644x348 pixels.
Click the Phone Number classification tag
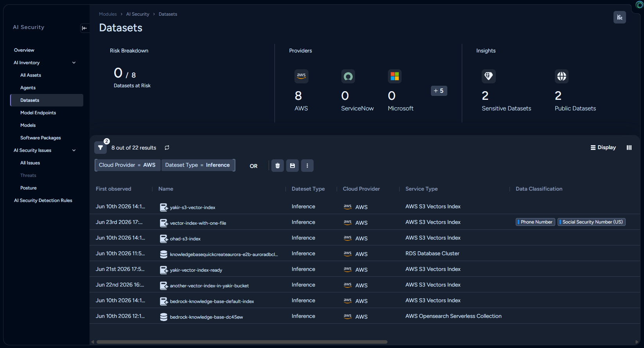pyautogui.click(x=535, y=222)
